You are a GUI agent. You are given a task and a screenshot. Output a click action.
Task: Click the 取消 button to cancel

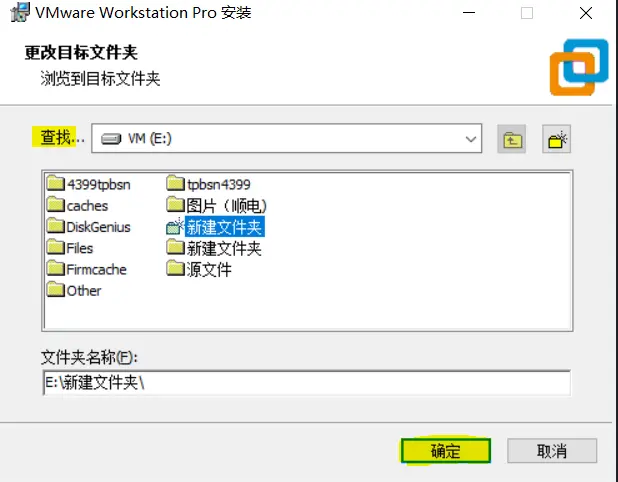[x=552, y=450]
